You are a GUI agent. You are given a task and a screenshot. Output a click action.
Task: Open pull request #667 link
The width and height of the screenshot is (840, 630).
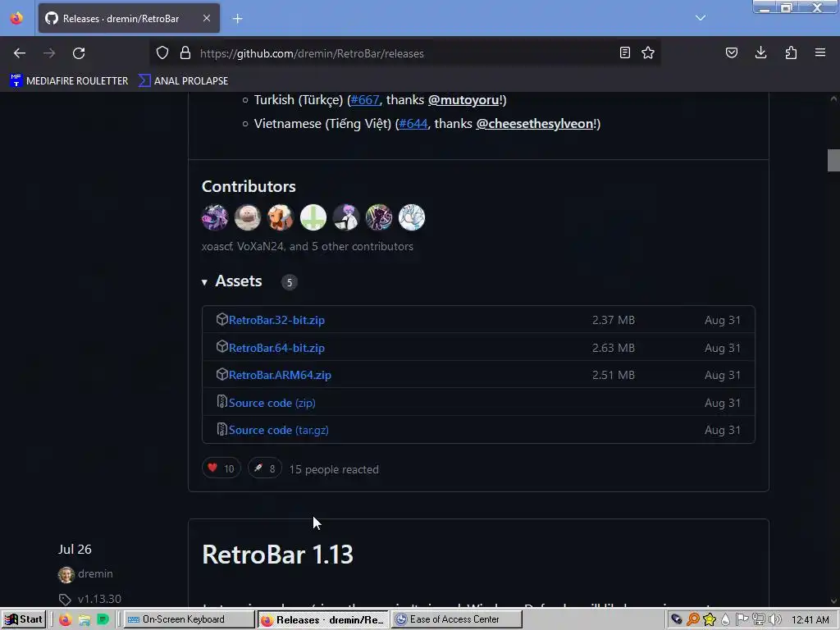365,99
